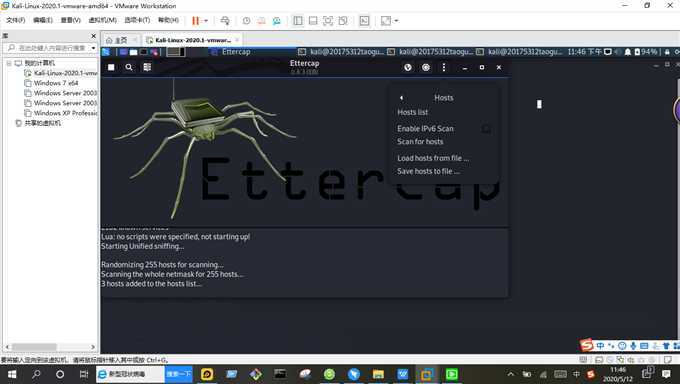Click the stop MITM circular icon
Screen dimensions: 680x384
pos(426,67)
